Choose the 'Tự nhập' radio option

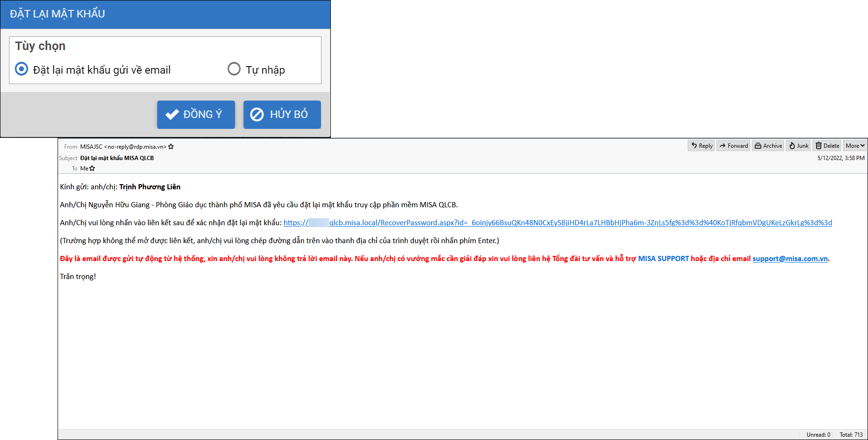click(x=234, y=69)
